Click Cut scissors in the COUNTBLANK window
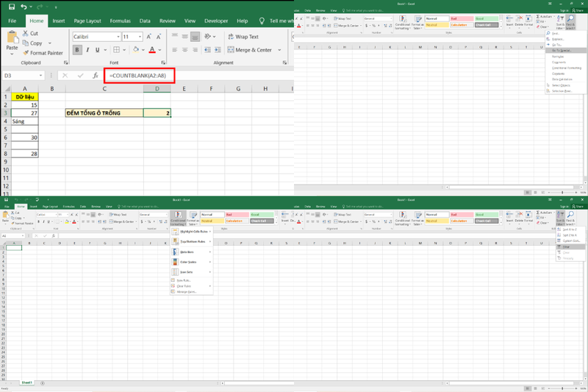The width and height of the screenshot is (588, 392). [x=26, y=33]
